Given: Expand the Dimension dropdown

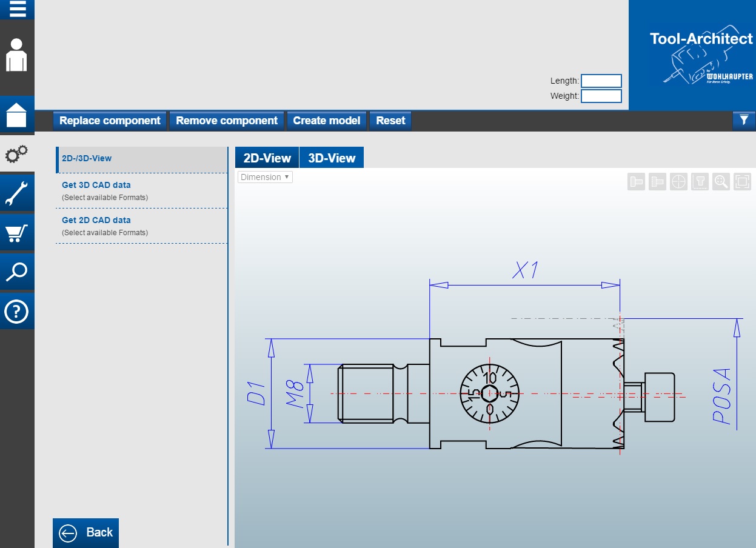Looking at the screenshot, I should point(265,177).
